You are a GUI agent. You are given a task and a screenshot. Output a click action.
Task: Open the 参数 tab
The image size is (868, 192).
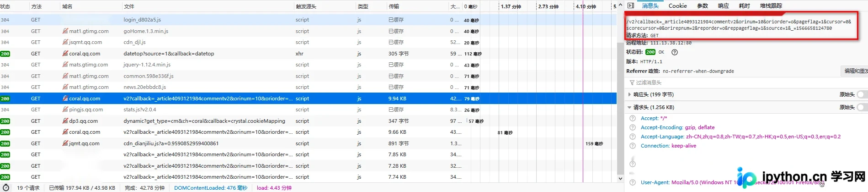702,5
